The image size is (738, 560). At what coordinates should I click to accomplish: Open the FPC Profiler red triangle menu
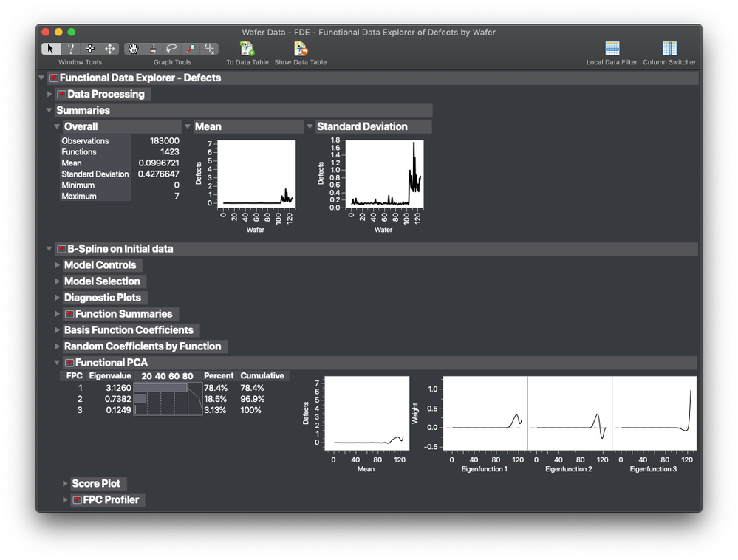77,500
